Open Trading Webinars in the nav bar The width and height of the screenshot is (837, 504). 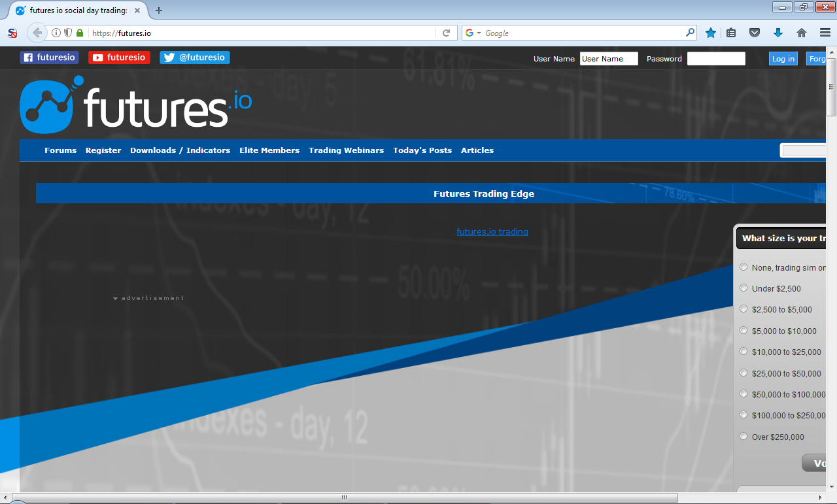tap(347, 150)
